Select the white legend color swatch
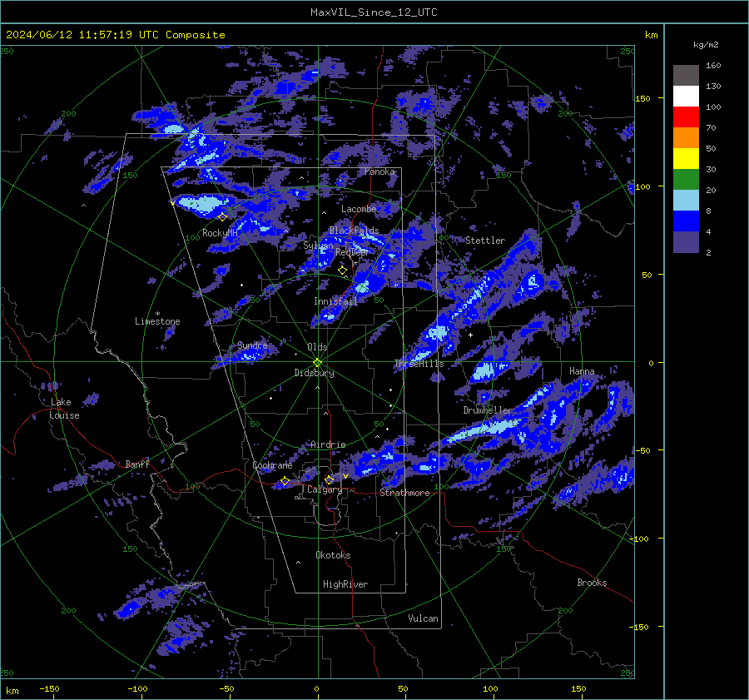The width and height of the screenshot is (749, 700). click(x=686, y=97)
